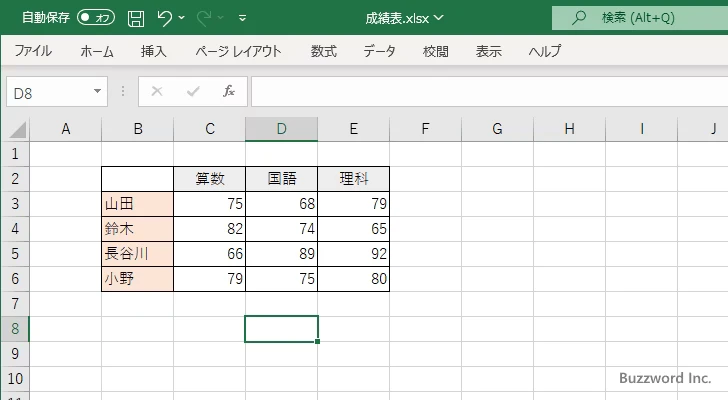Click the formula bar resize dots handle
Viewport: 728px width, 400px height.
pos(123,91)
